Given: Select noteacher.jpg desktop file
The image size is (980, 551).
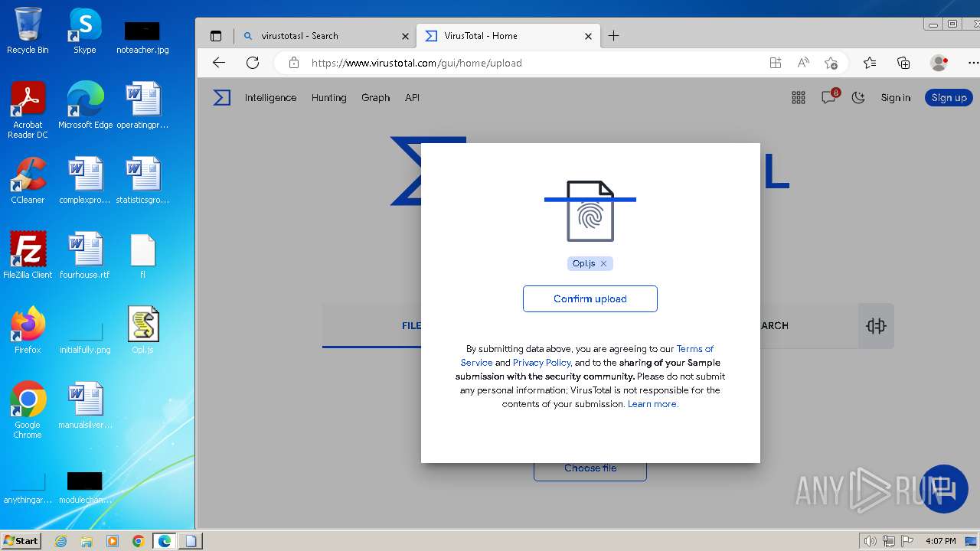Looking at the screenshot, I should click(142, 38).
